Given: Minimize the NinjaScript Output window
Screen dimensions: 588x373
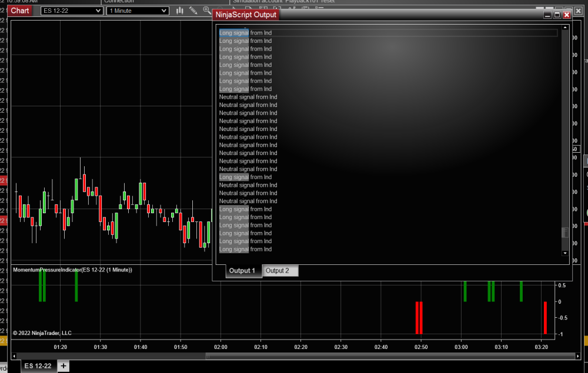Looking at the screenshot, I should (x=547, y=15).
